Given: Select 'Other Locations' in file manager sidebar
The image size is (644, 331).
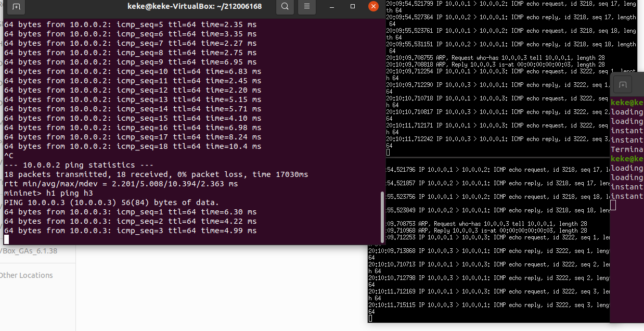Looking at the screenshot, I should 26,275.
